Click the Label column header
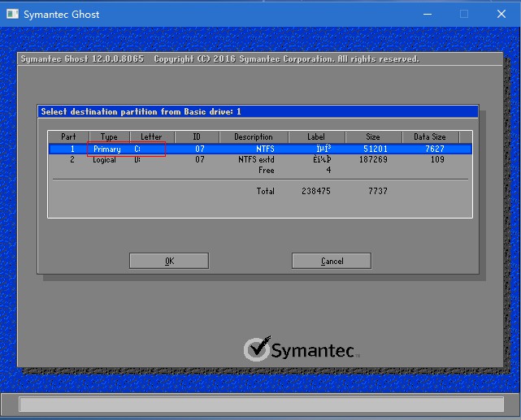 coord(316,136)
